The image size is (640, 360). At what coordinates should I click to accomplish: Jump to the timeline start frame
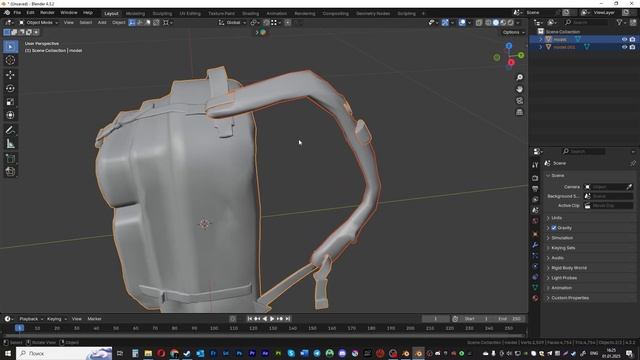tap(249, 319)
